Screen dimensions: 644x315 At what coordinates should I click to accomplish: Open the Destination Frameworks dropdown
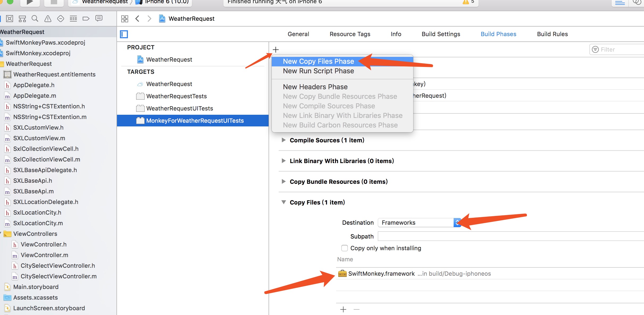click(x=419, y=223)
